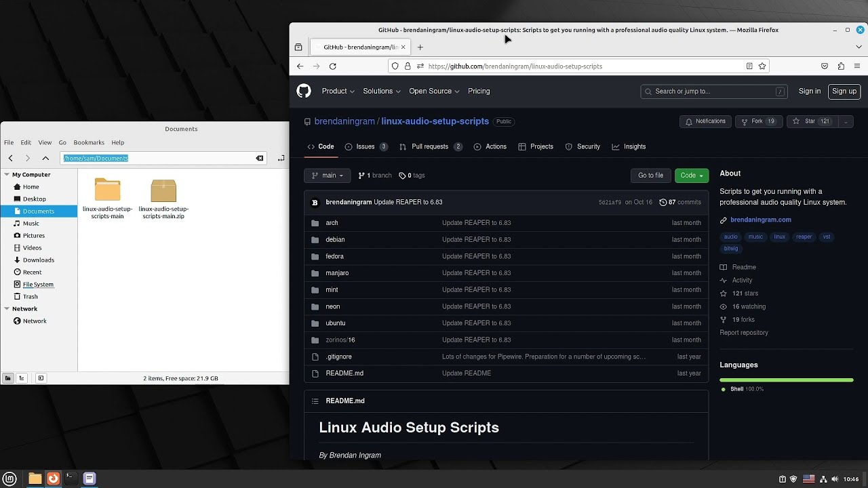Viewport: 868px width, 488px height.
Task: Click the GitHub Octocat logo
Action: click(x=304, y=91)
